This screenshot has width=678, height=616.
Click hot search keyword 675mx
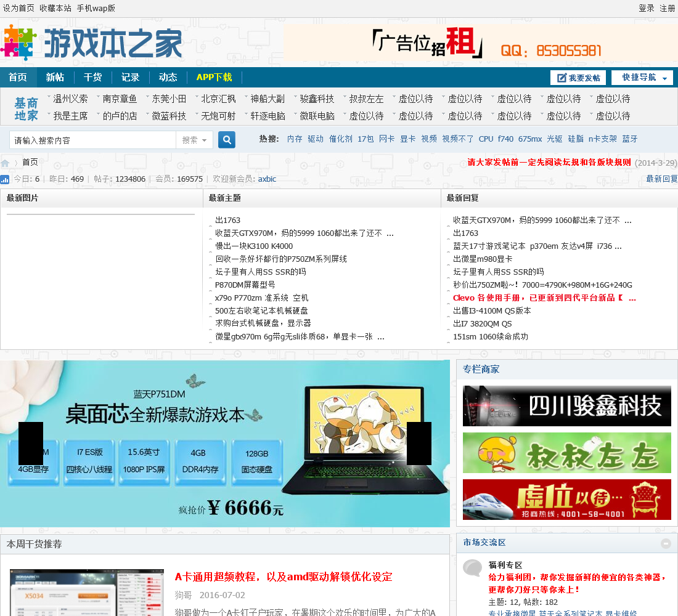pyautogui.click(x=529, y=139)
